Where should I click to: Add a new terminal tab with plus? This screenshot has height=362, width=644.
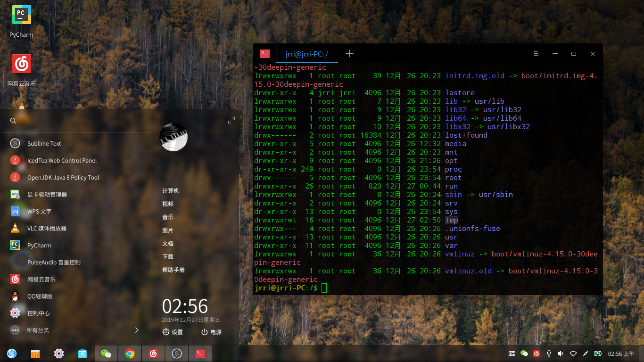coord(349,54)
